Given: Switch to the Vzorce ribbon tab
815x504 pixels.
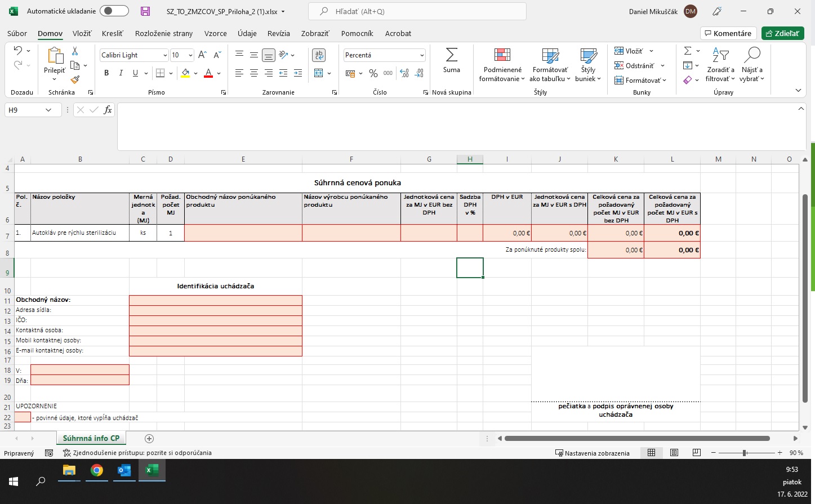Looking at the screenshot, I should [215, 34].
